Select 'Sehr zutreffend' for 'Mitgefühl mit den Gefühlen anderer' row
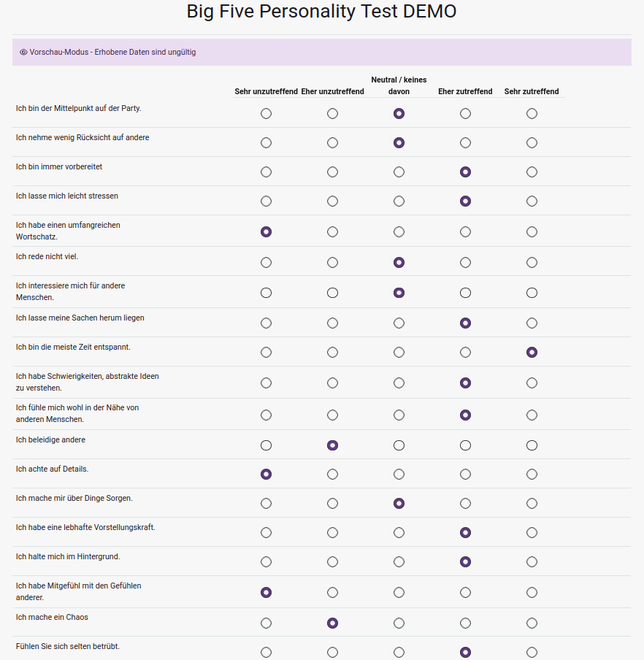Viewport: 644px width, 660px height. [532, 593]
